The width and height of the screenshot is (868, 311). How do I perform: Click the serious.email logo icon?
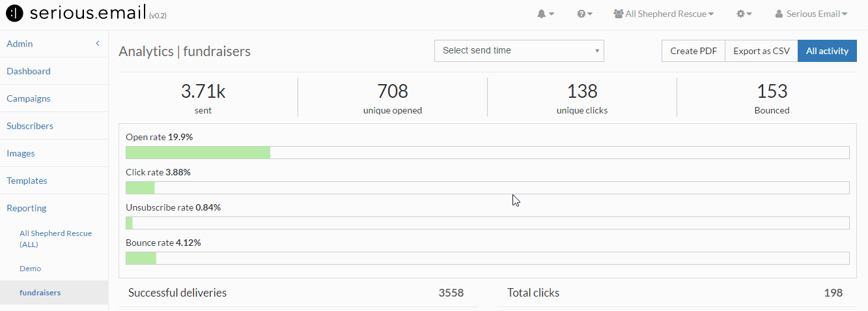14,13
